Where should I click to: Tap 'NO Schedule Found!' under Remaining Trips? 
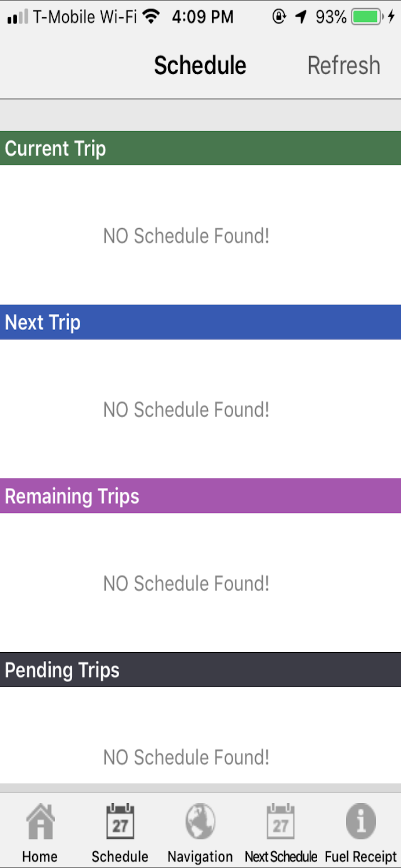[186, 583]
